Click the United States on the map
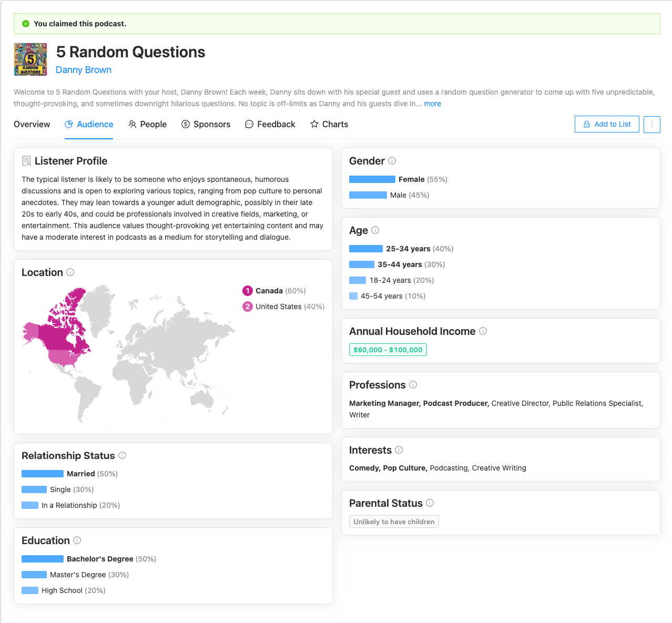Image resolution: width=672 pixels, height=623 pixels. [x=62, y=359]
